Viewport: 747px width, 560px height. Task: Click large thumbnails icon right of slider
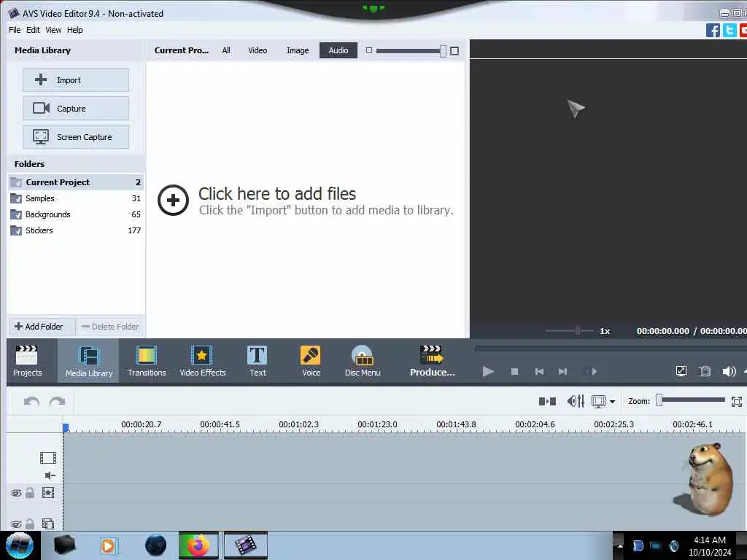pos(454,50)
